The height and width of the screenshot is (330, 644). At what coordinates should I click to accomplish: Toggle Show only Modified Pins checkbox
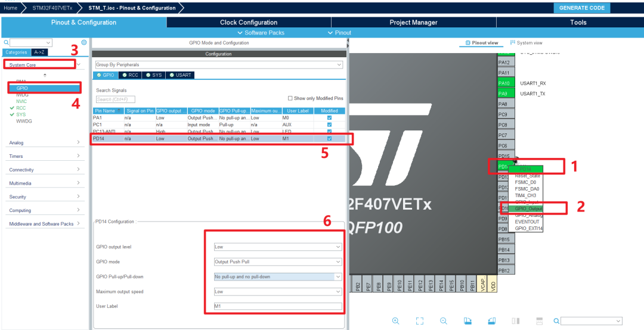(290, 98)
